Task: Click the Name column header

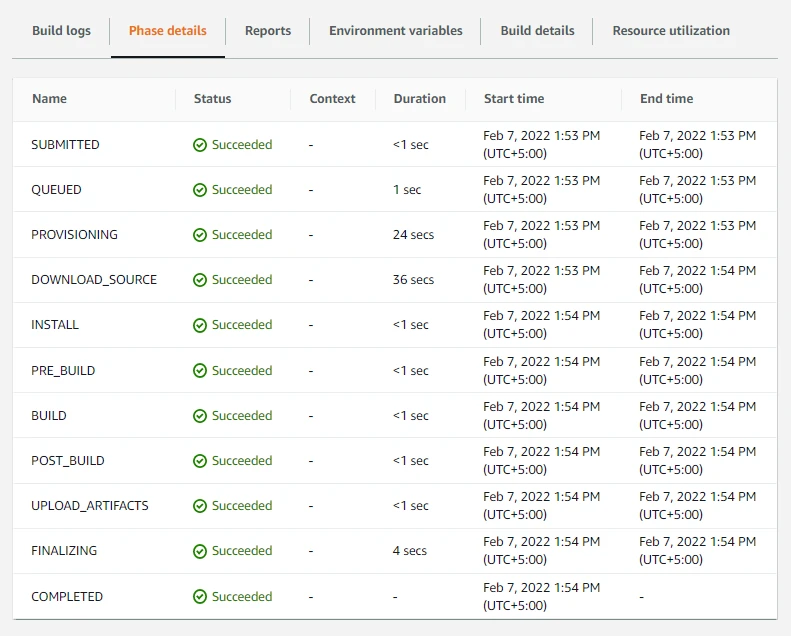Action: pyautogui.click(x=50, y=99)
